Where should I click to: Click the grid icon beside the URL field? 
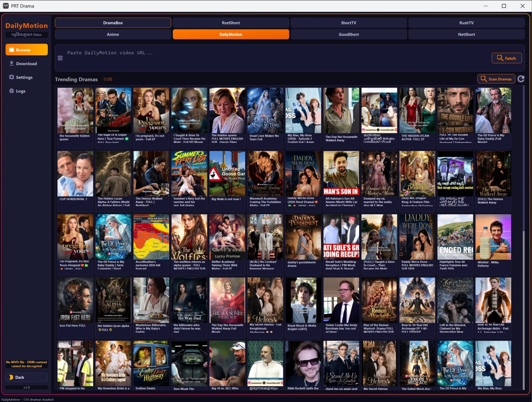(x=60, y=58)
